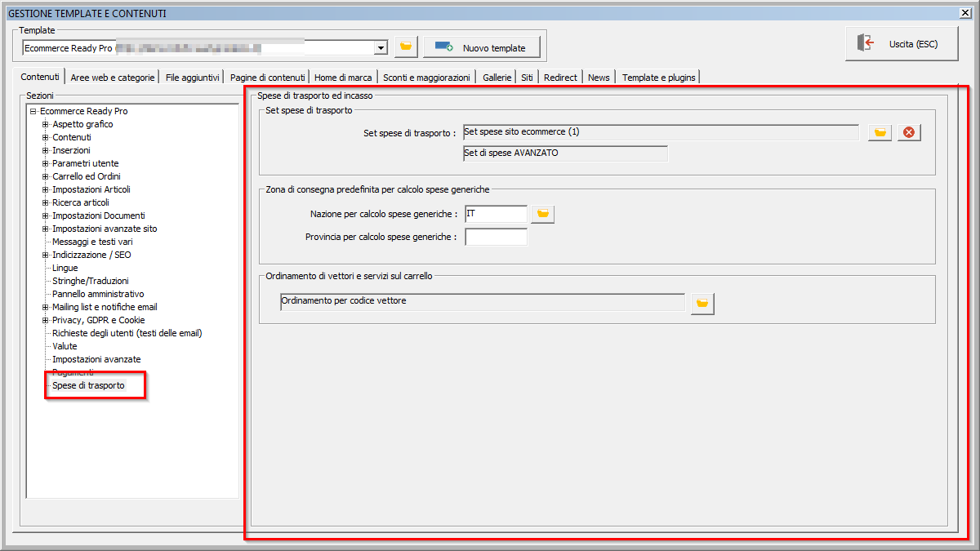The height and width of the screenshot is (551, 980).
Task: Switch to the Contenuti tab
Action: click(40, 77)
